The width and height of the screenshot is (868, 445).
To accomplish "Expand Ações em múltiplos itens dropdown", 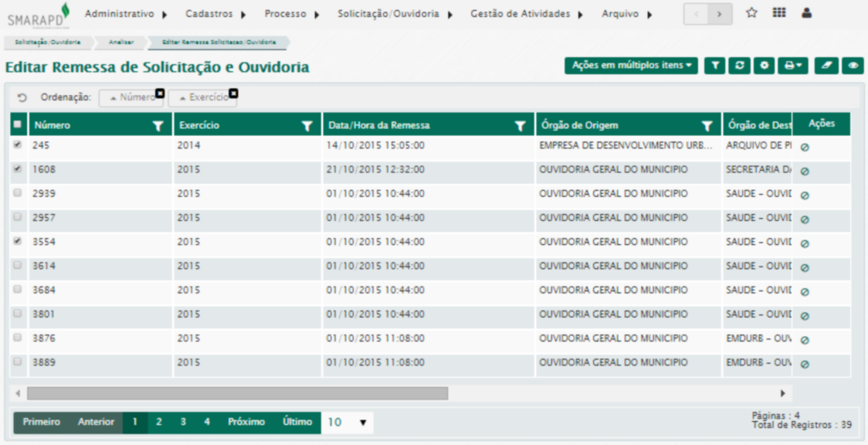I will [x=631, y=66].
